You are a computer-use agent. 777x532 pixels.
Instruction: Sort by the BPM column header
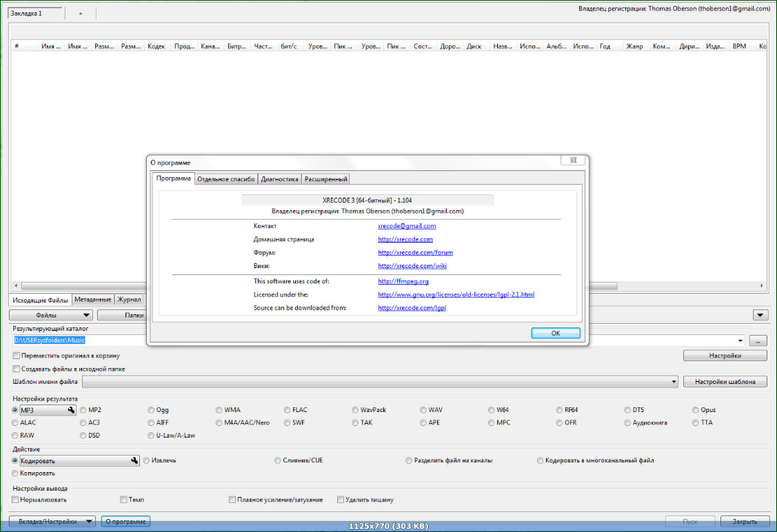[739, 46]
